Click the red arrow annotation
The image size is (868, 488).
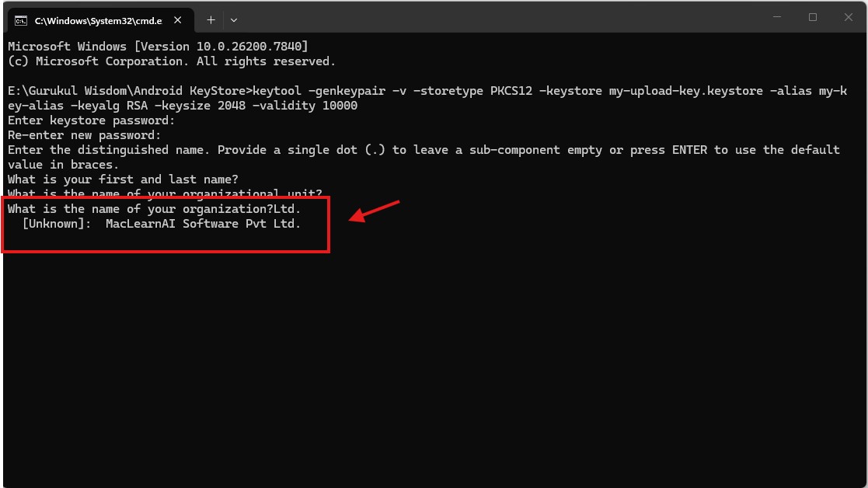(375, 211)
